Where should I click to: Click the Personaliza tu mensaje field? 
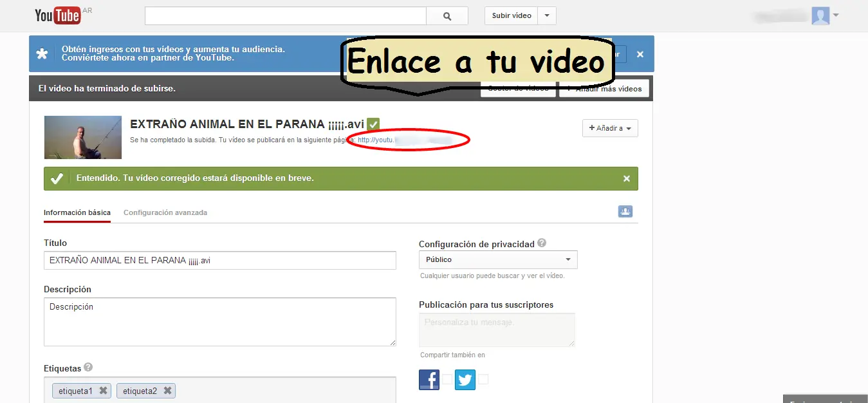click(x=497, y=330)
